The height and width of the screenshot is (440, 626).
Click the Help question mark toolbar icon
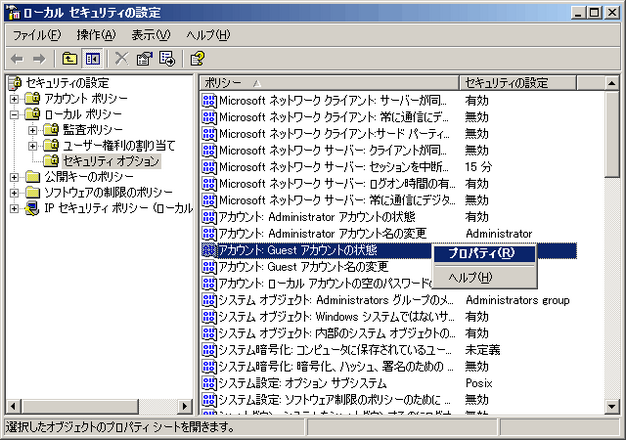pyautogui.click(x=197, y=59)
